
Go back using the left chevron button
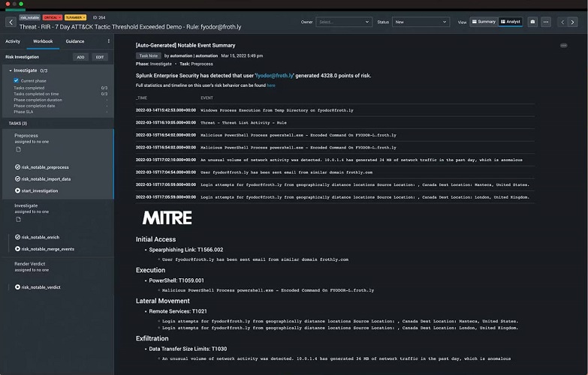[11, 22]
